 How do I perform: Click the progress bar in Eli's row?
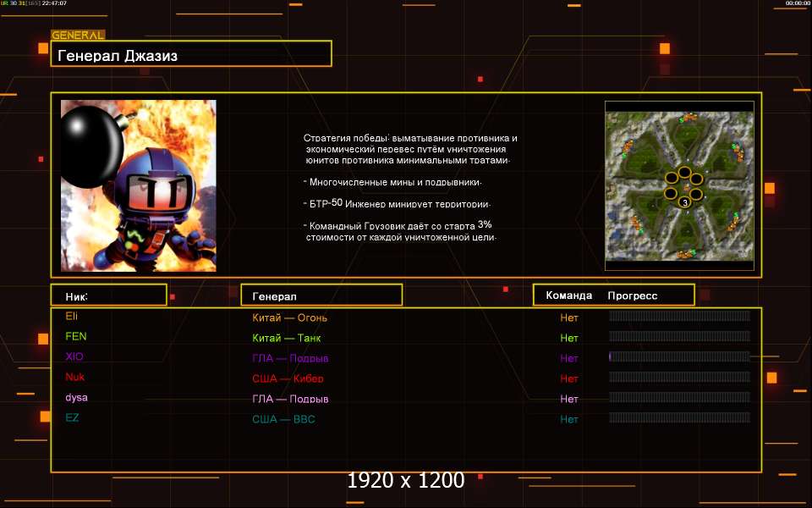679,316
